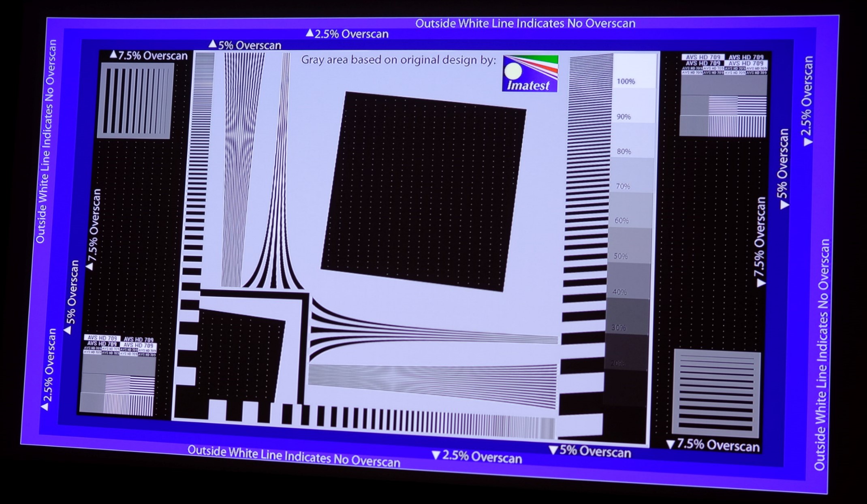Image resolution: width=867 pixels, height=504 pixels.
Task: Click the gray box with horizontal black bars
Action: [716, 394]
